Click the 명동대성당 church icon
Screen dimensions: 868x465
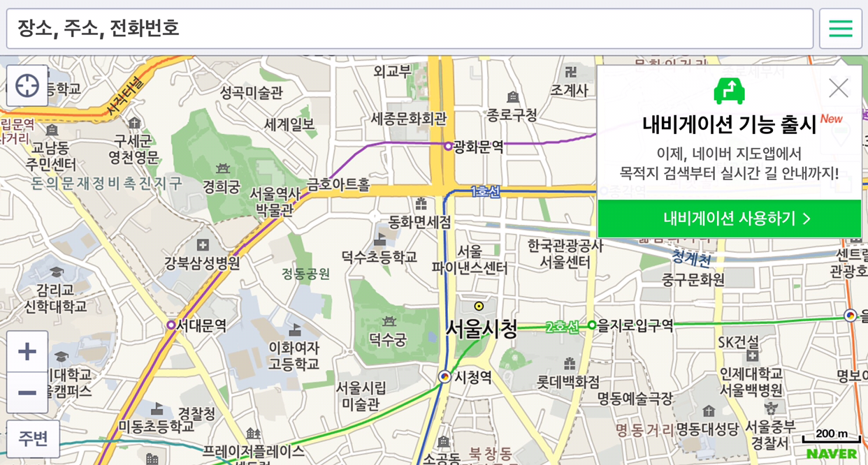click(x=709, y=411)
